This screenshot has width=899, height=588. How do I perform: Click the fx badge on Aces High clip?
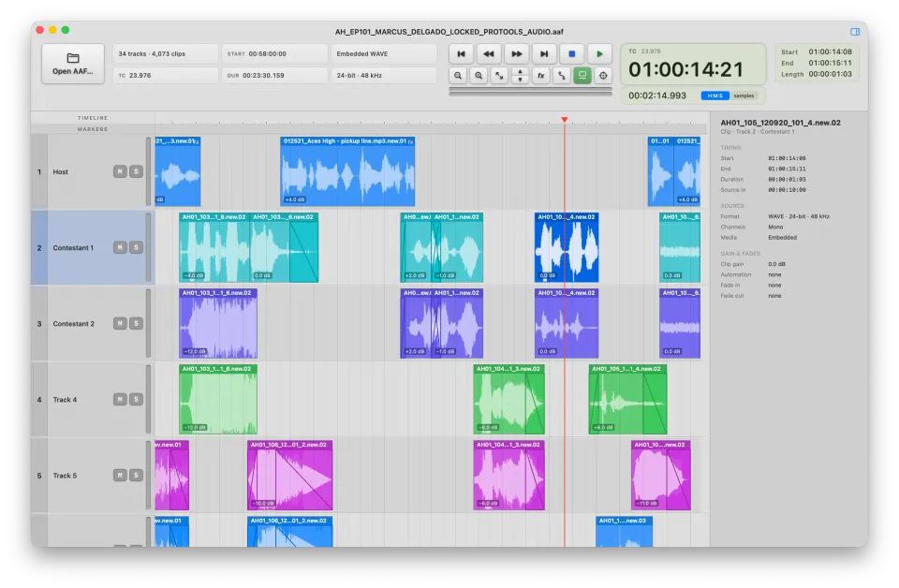point(410,141)
